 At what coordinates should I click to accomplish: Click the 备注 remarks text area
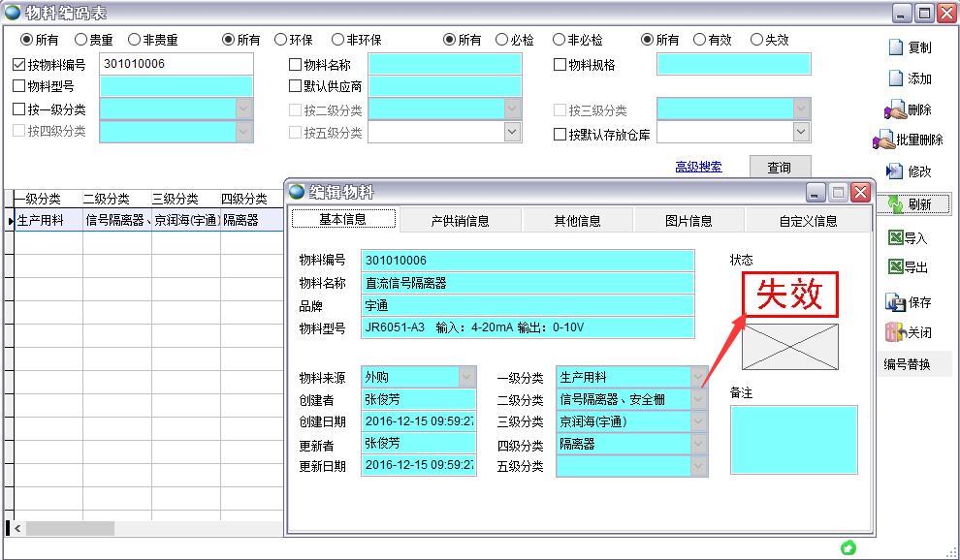793,439
